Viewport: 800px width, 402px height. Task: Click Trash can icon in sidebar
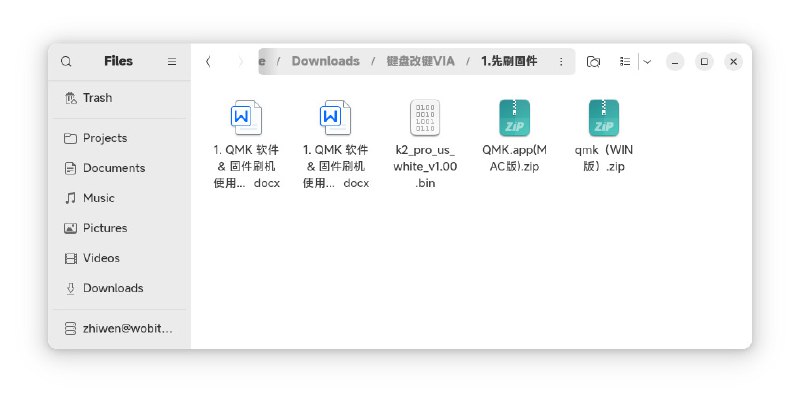point(70,97)
